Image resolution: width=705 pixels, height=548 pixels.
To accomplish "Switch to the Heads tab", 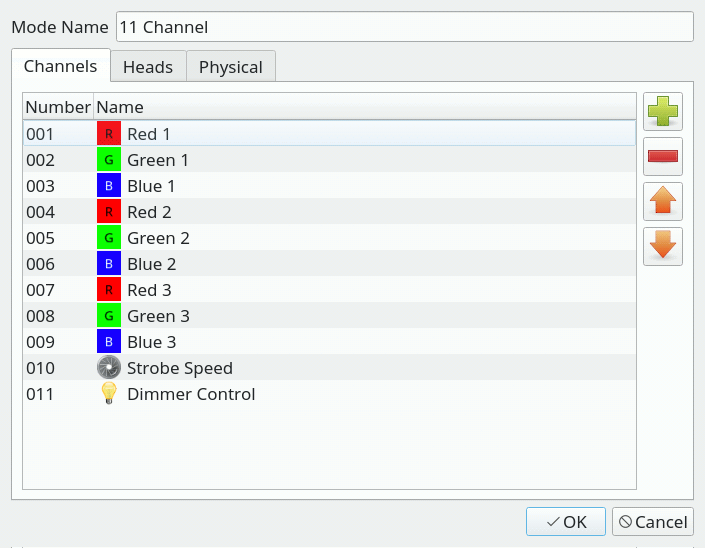I will click(x=148, y=67).
